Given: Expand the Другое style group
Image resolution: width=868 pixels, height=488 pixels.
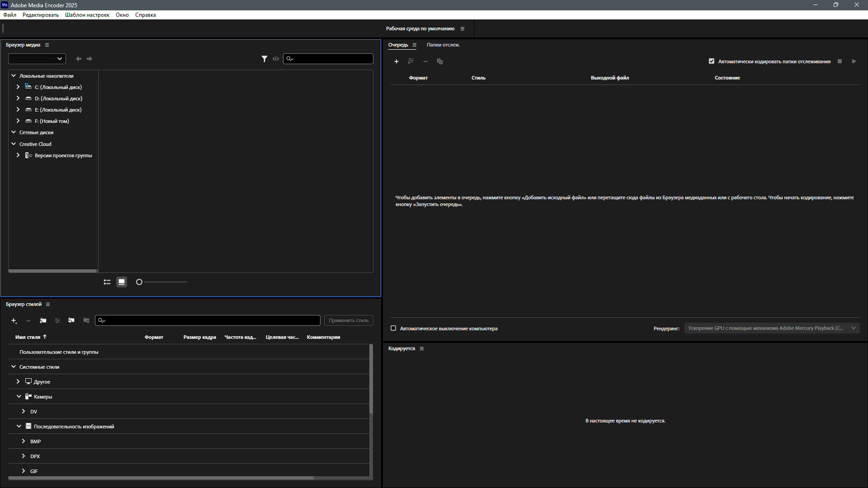Looking at the screenshot, I should click(18, 382).
